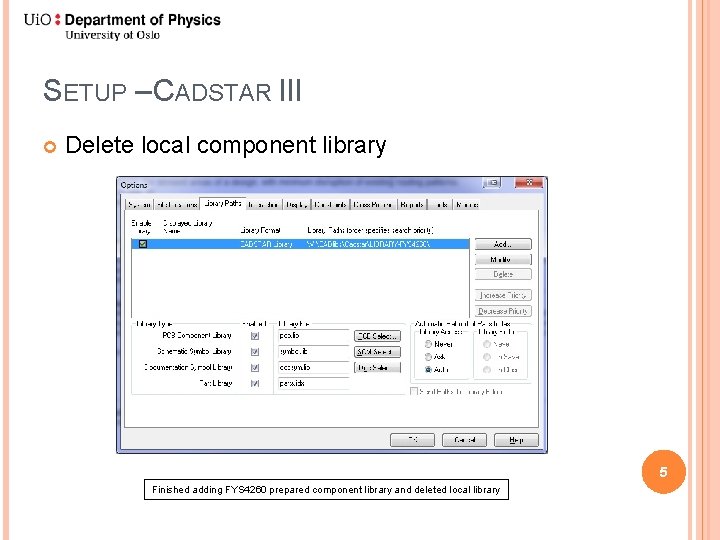Click the help icon beside the close button
This screenshot has height=540, width=720.
(x=492, y=183)
